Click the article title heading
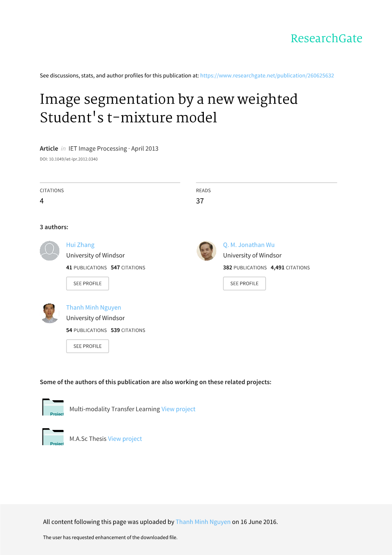 coord(169,108)
